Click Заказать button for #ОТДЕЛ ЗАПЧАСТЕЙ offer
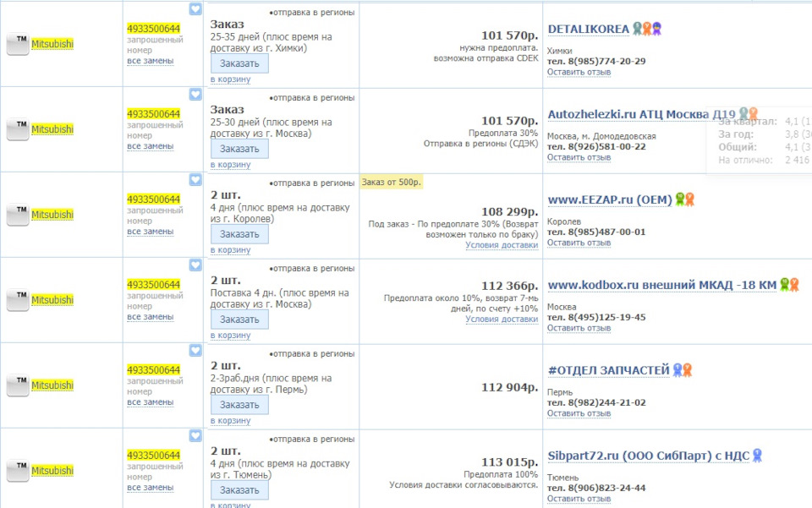The width and height of the screenshot is (812, 508). click(x=239, y=405)
